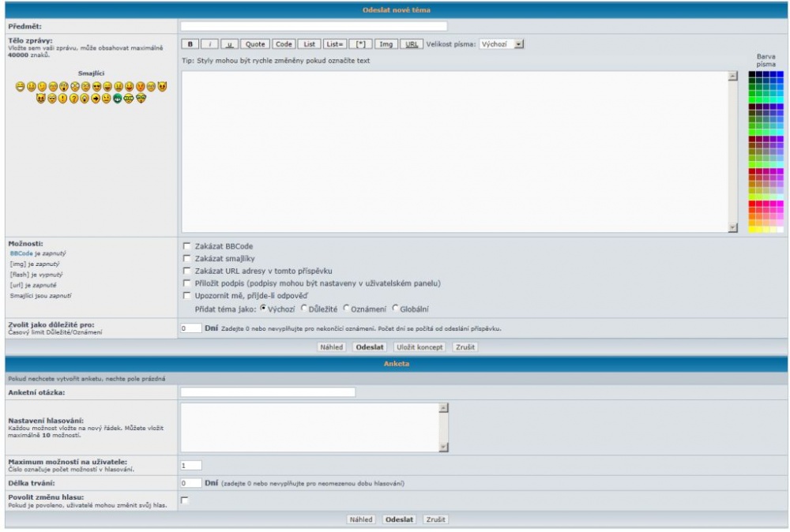Insert the black arrow smiley
This screenshot has height=532, width=790.
tap(96, 98)
